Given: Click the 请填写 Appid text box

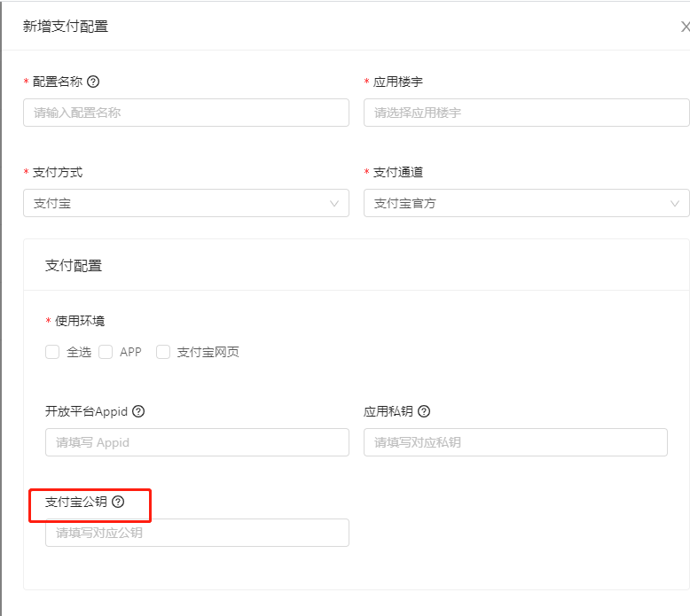Looking at the screenshot, I should point(197,442).
